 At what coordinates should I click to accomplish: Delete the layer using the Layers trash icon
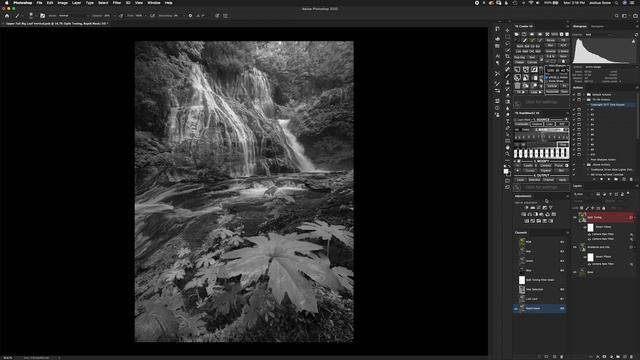click(x=631, y=356)
